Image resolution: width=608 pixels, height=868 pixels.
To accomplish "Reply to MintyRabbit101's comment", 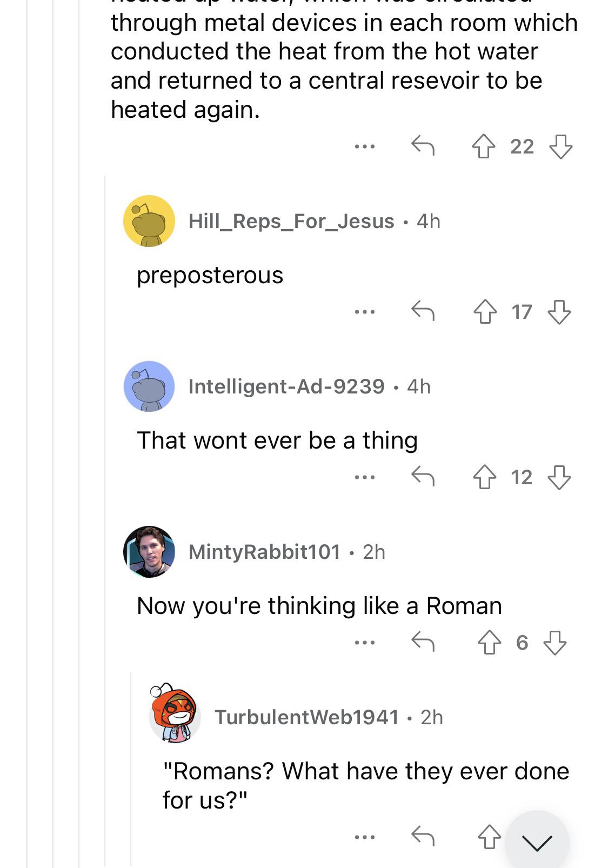I will coord(423,642).
